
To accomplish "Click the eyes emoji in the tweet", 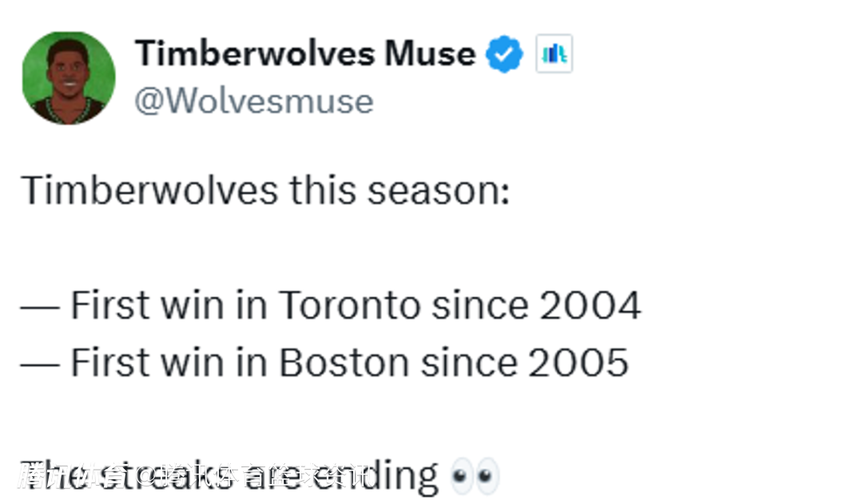I will pyautogui.click(x=475, y=476).
